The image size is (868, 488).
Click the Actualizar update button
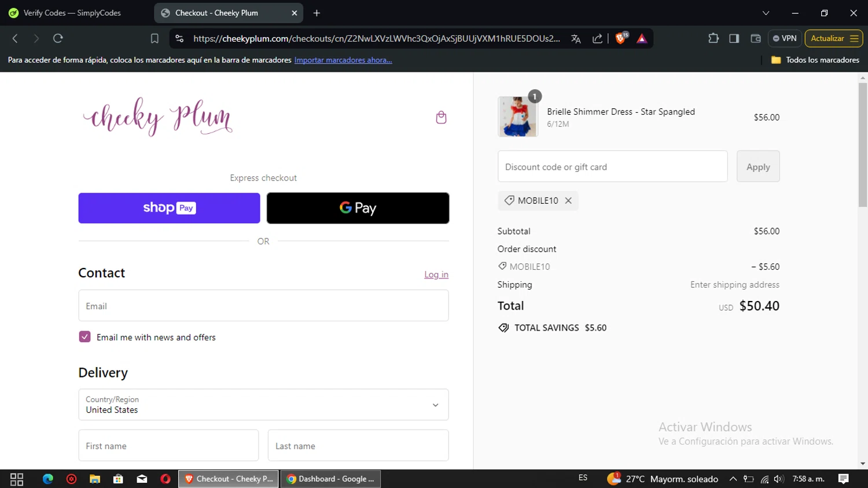coord(833,38)
